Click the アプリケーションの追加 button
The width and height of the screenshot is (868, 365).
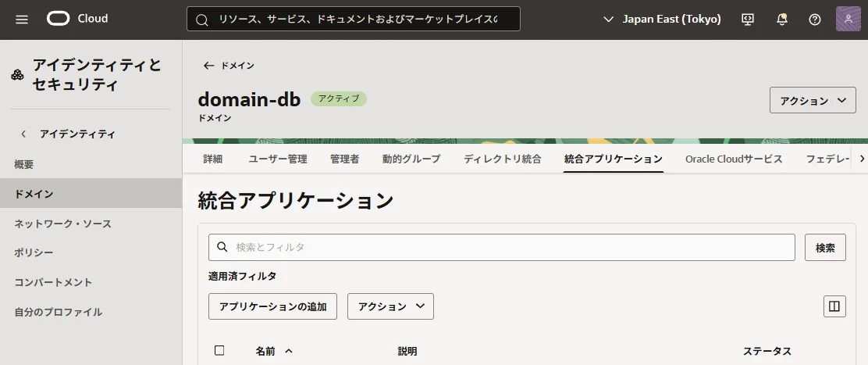point(272,306)
